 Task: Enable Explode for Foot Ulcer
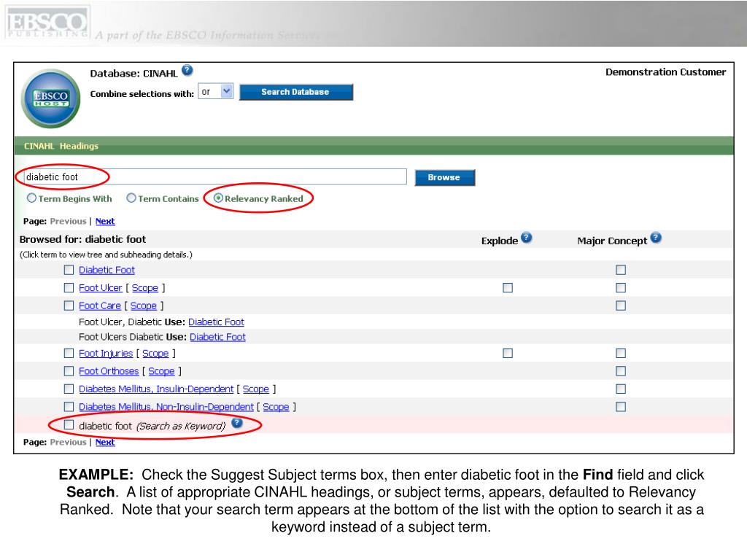point(508,287)
